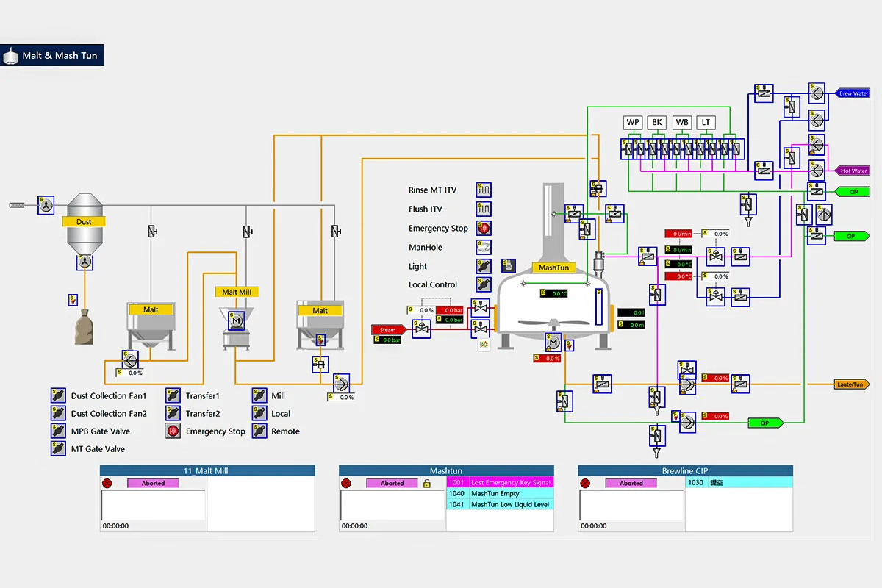882x588 pixels.
Task: Click the mash tun Emergency Stop icon above ManHole
Action: pyautogui.click(x=484, y=229)
